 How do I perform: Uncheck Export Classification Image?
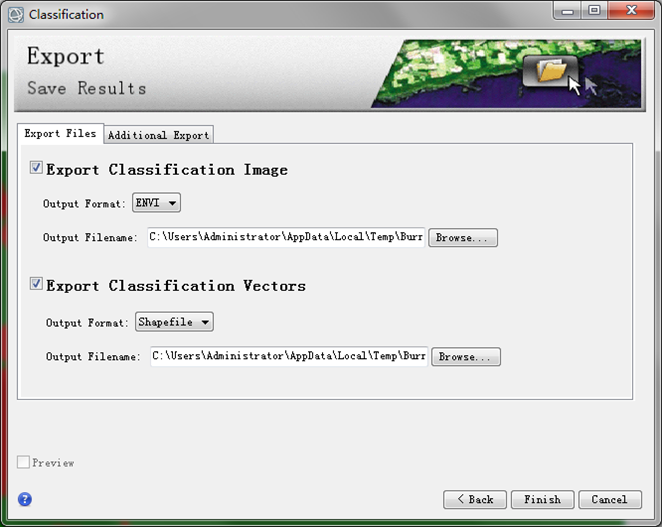pyautogui.click(x=36, y=168)
